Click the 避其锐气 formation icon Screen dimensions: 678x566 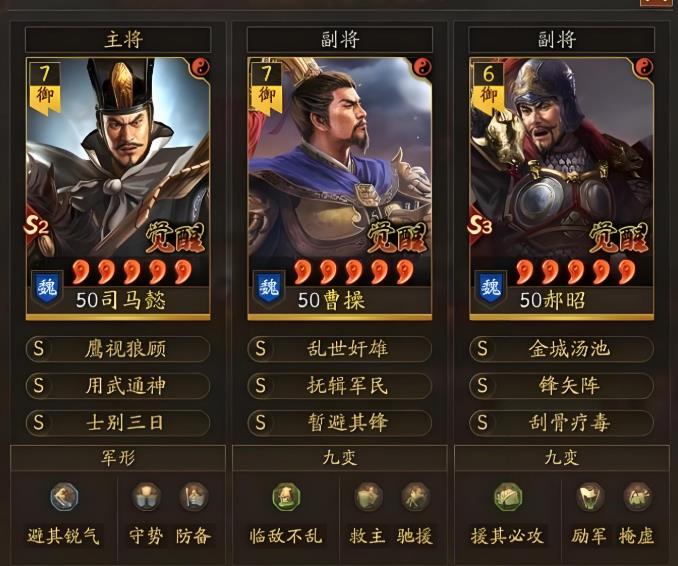coord(64,497)
